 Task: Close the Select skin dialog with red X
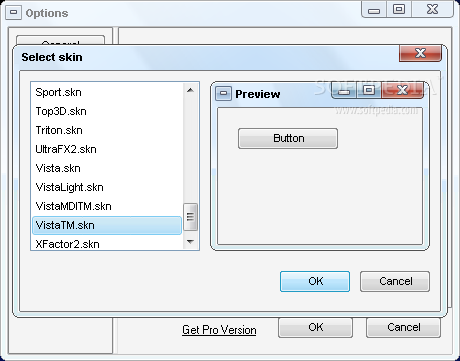click(x=420, y=53)
